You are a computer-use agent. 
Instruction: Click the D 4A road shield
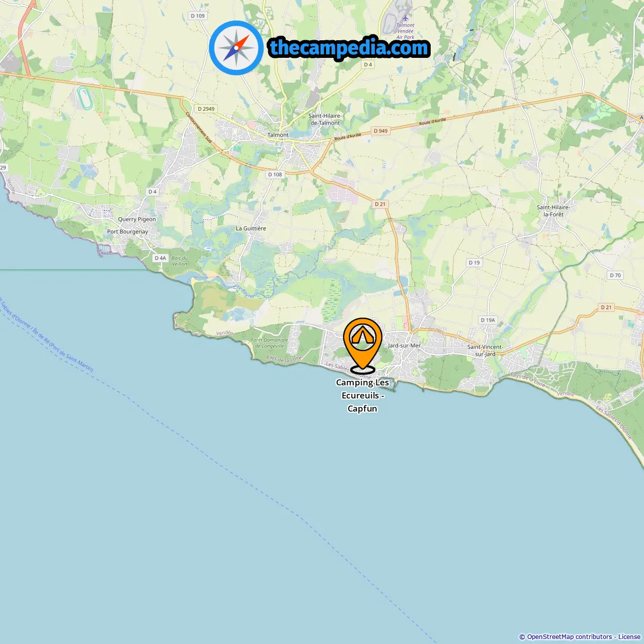160,258
